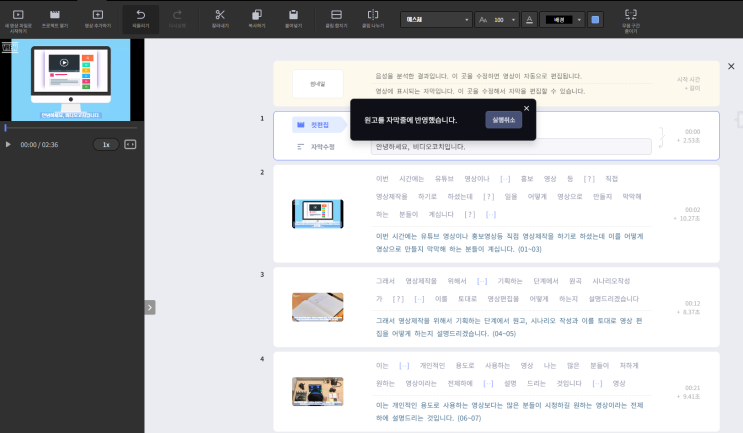The width and height of the screenshot is (743, 433).
Task: Click the 00:21 start time of clip 4
Action: [692, 388]
